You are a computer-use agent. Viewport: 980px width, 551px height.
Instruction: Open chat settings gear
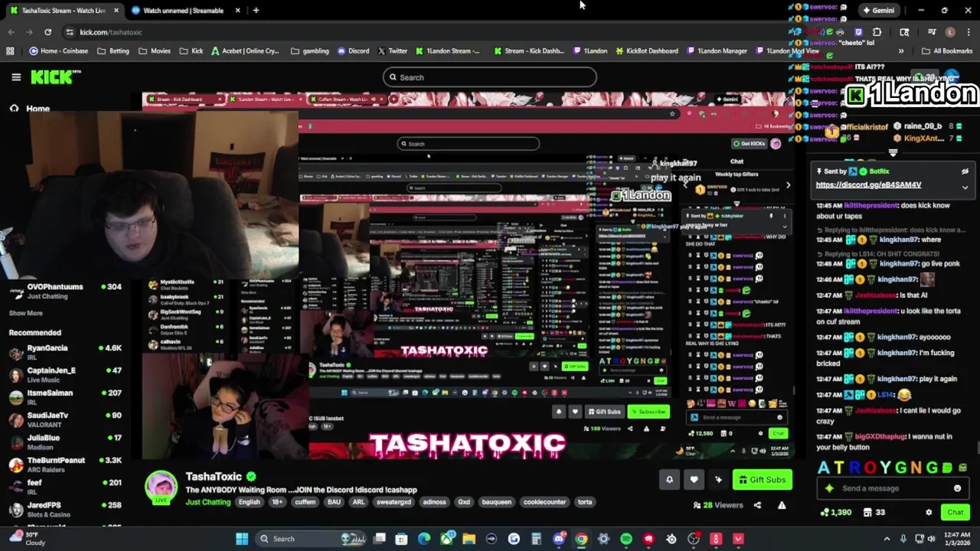click(x=929, y=512)
